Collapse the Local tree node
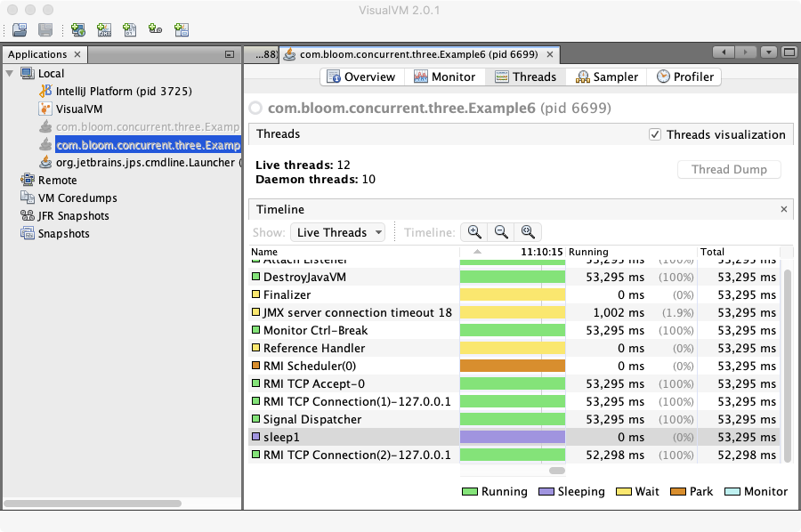The height and width of the screenshot is (532, 801). [x=9, y=74]
